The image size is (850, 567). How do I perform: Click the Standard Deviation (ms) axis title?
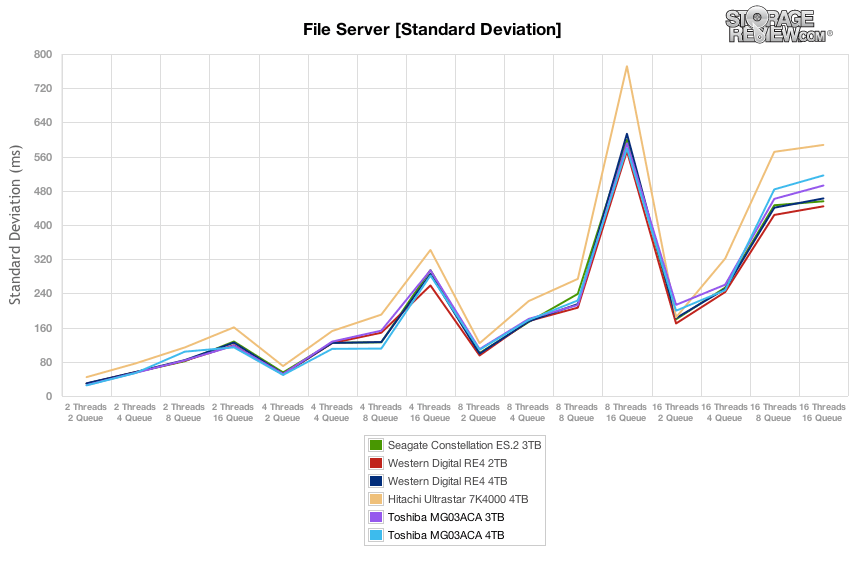(15, 224)
